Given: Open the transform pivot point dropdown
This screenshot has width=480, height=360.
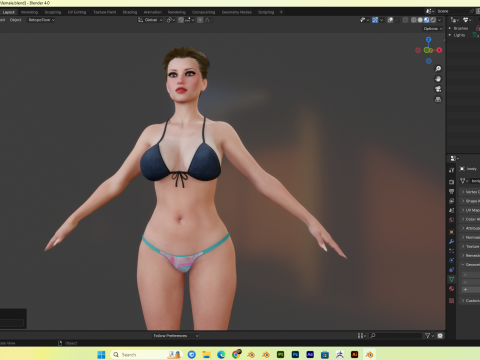Looking at the screenshot, I should [x=171, y=20].
